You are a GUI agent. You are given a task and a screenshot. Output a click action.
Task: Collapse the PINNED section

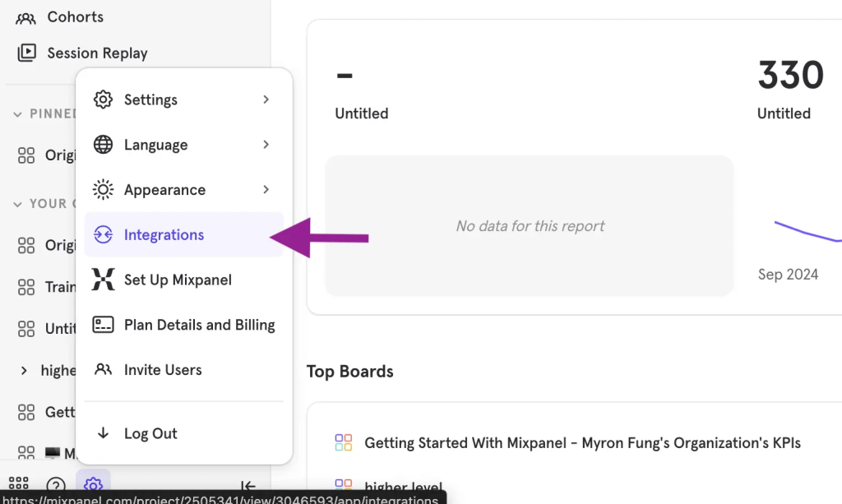(x=18, y=113)
